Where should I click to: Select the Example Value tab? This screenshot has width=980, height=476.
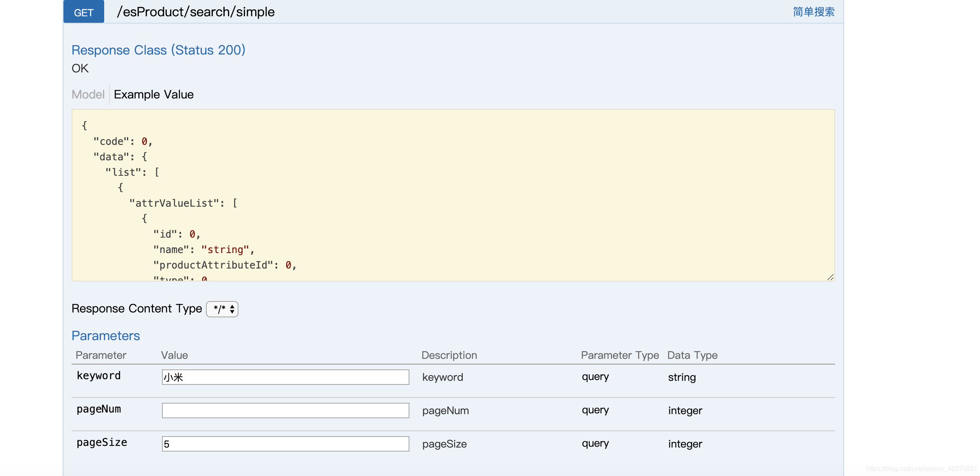154,94
